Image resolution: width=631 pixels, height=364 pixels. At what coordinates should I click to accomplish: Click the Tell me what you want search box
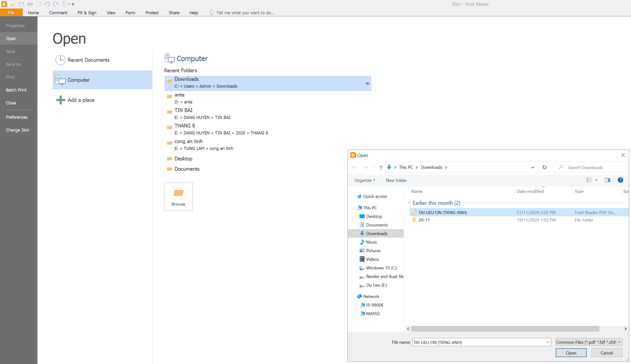pos(242,13)
